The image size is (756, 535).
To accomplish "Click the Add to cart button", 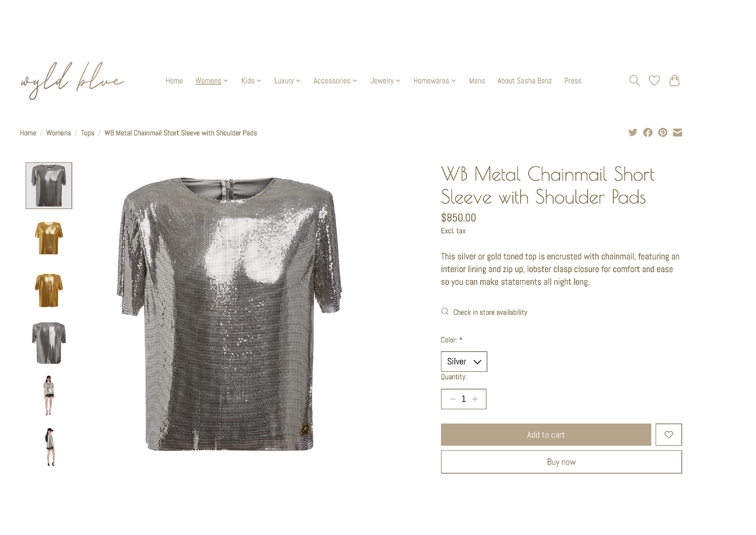I will point(546,435).
